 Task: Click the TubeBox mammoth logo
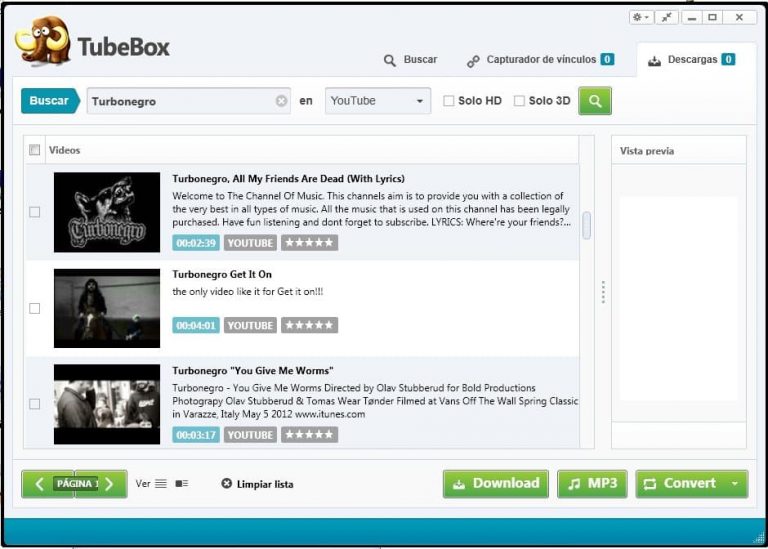click(x=43, y=41)
